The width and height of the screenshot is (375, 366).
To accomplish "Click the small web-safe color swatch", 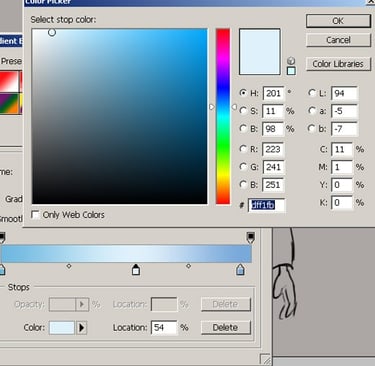I will coord(291,71).
